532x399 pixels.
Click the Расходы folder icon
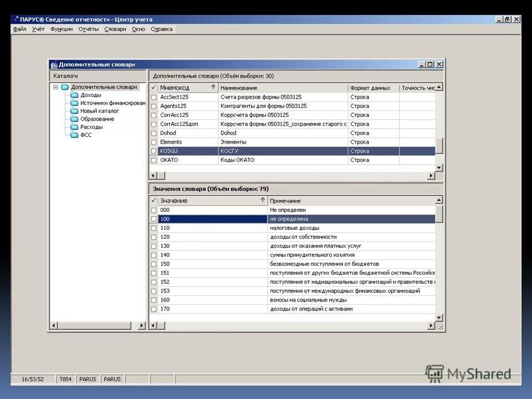[74, 127]
